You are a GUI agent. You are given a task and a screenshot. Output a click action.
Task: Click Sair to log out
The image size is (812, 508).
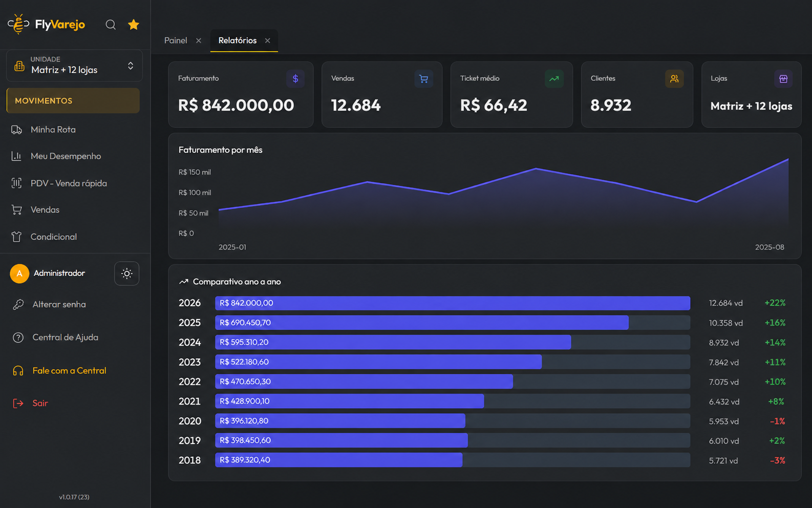click(x=40, y=404)
